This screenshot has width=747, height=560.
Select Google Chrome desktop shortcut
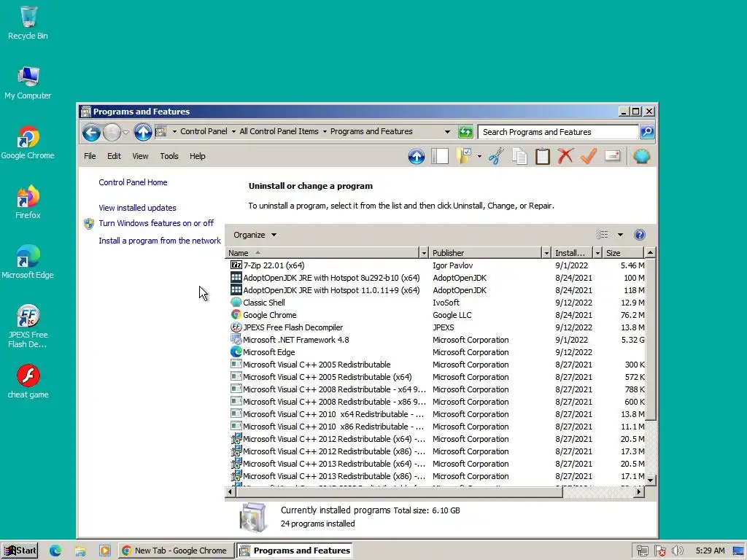click(28, 142)
